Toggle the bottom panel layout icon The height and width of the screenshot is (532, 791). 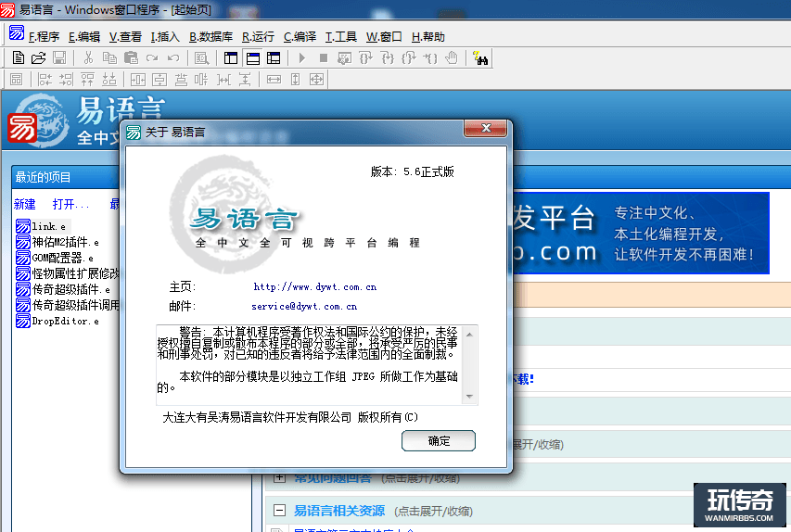click(253, 58)
